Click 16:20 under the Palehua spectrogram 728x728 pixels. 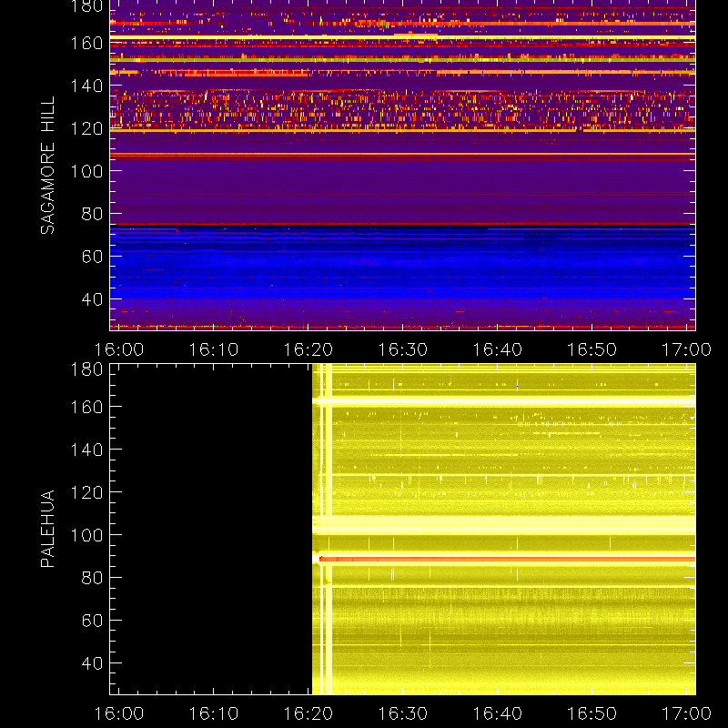tap(308, 713)
